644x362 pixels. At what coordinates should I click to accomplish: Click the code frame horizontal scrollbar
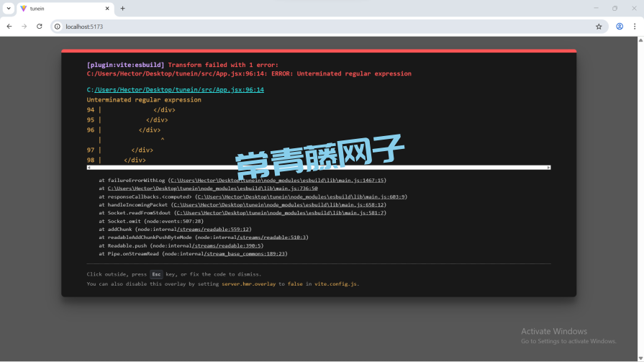[318, 167]
